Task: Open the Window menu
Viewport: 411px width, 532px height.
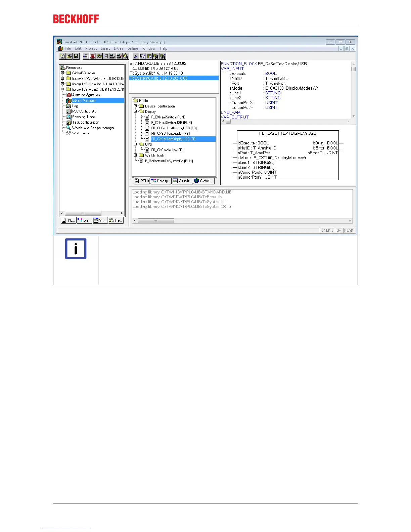Action: click(x=149, y=48)
